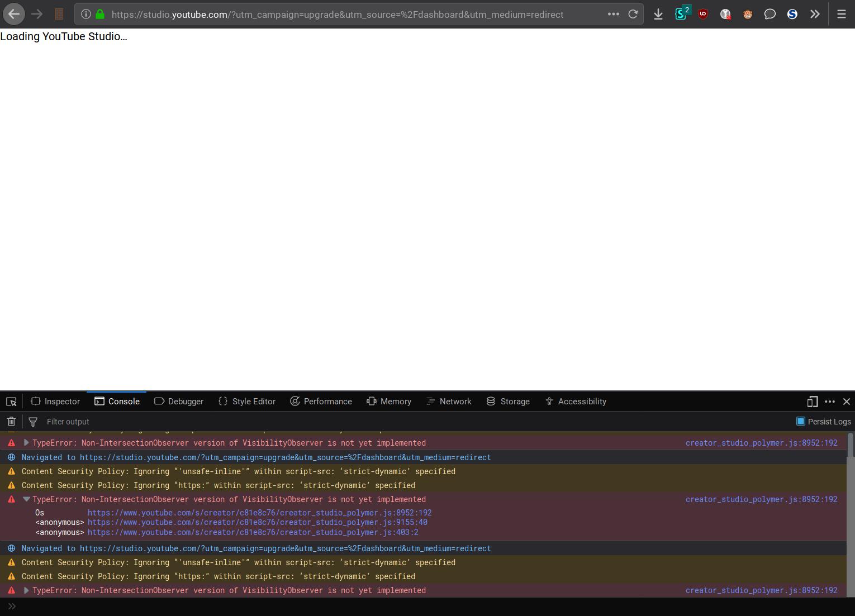
Task: Open the Debugger tab
Action: (179, 402)
